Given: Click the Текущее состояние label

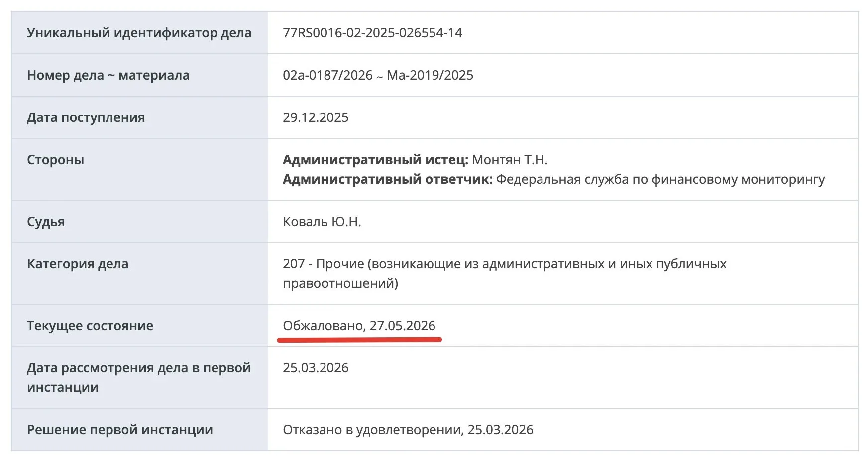Looking at the screenshot, I should point(90,326).
